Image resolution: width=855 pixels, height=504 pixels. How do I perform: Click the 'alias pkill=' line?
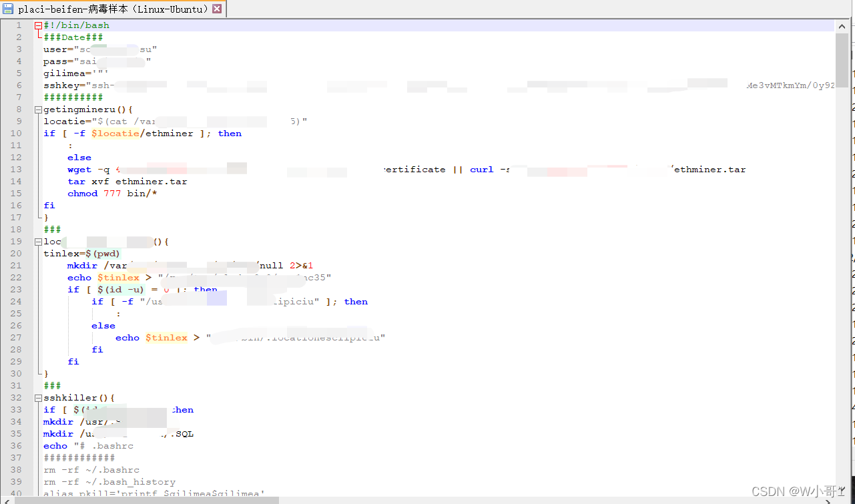(x=154, y=494)
